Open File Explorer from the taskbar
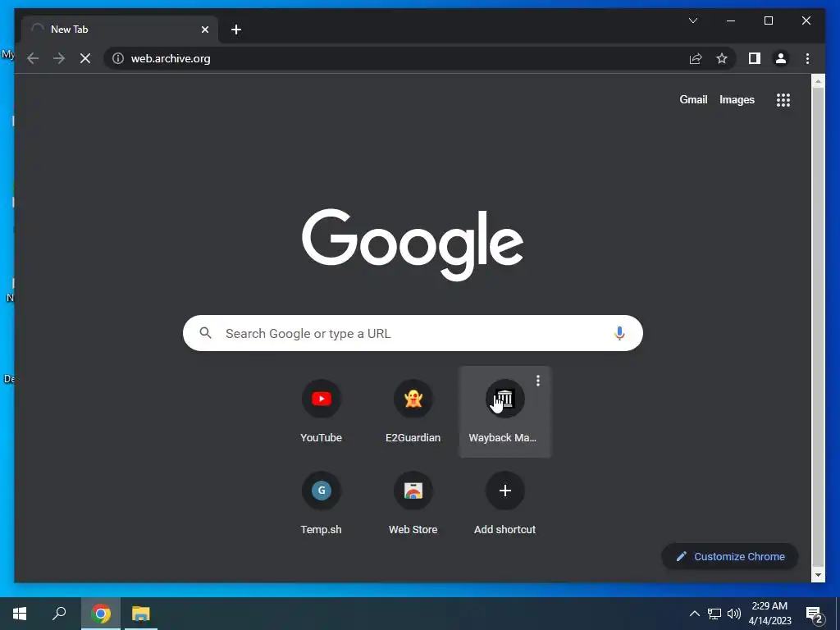This screenshot has width=840, height=630. tap(141, 614)
